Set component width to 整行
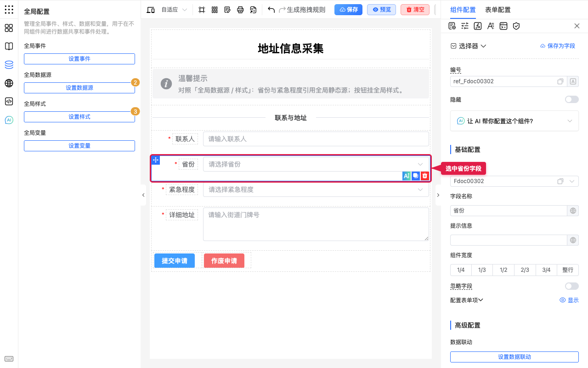Image resolution: width=588 pixels, height=368 pixels. pyautogui.click(x=568, y=270)
